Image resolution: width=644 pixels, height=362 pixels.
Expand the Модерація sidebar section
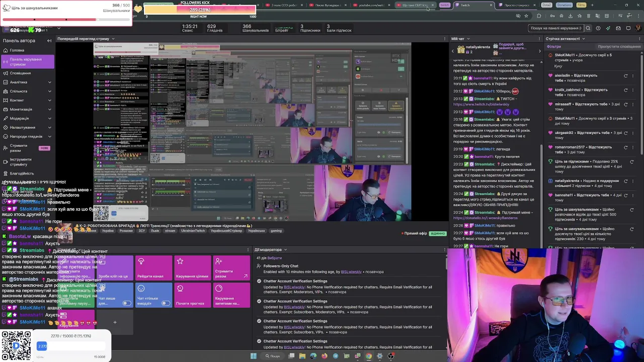(x=49, y=118)
